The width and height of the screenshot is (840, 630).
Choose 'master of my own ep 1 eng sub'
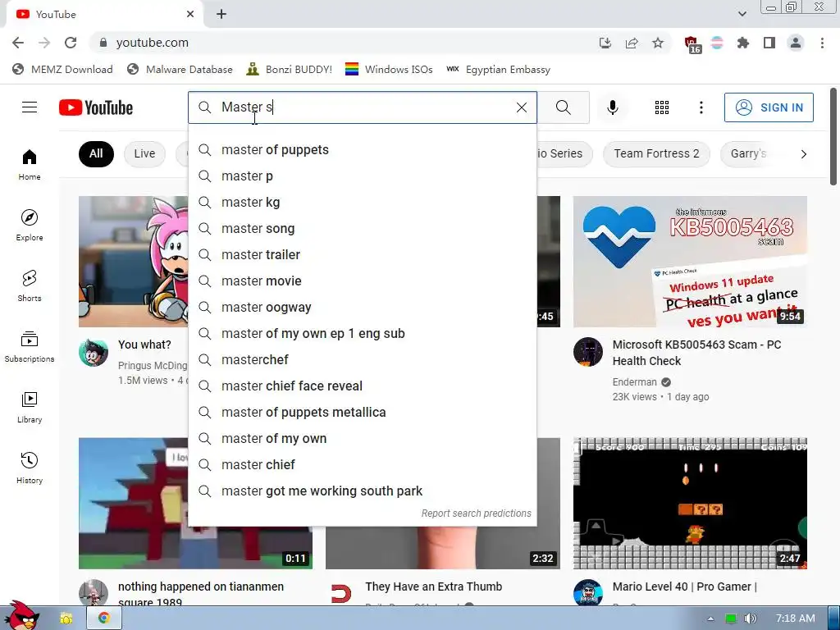[363, 334]
